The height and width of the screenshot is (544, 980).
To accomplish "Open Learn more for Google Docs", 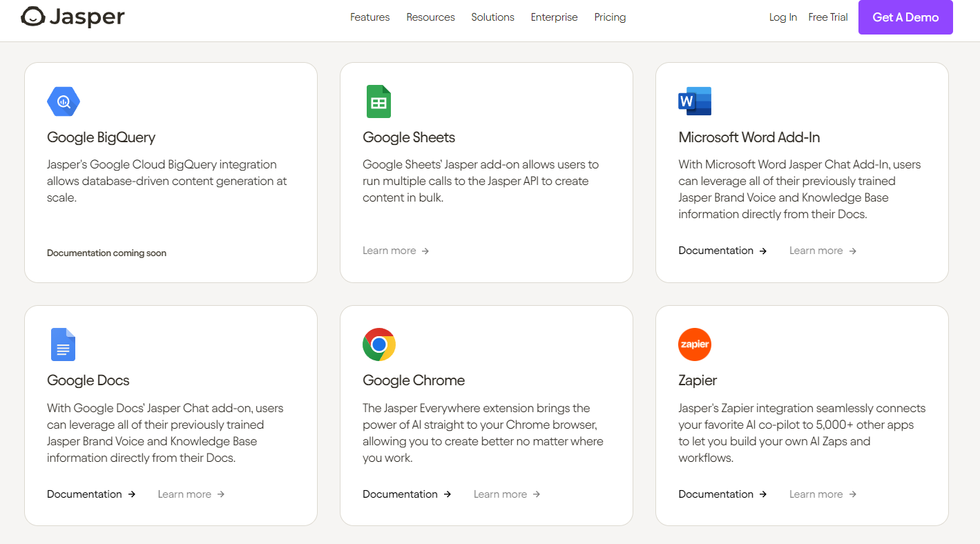I will [x=191, y=494].
